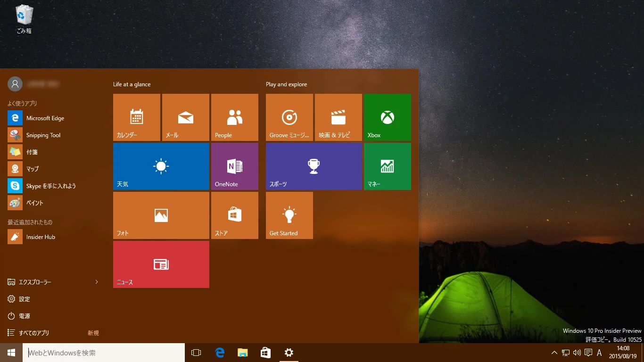Click the Settings gear on the taskbar
Image resolution: width=644 pixels, height=362 pixels.
coord(289,353)
